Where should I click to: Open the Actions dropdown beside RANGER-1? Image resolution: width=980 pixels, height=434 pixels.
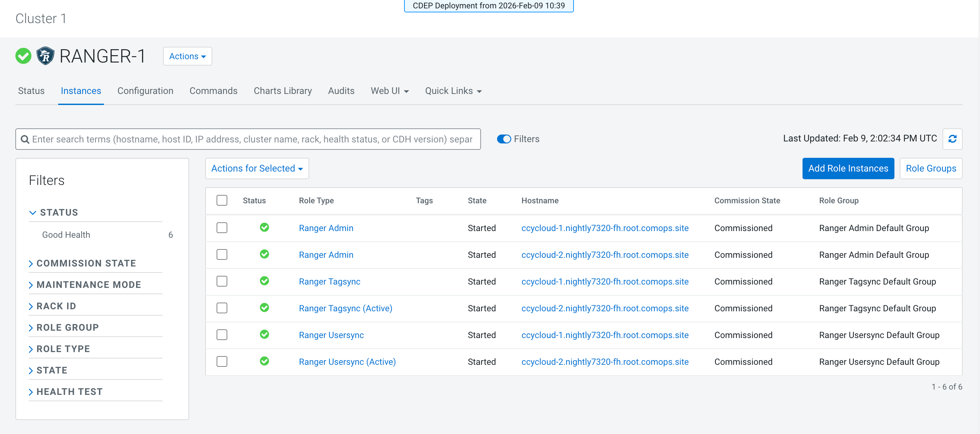point(187,57)
